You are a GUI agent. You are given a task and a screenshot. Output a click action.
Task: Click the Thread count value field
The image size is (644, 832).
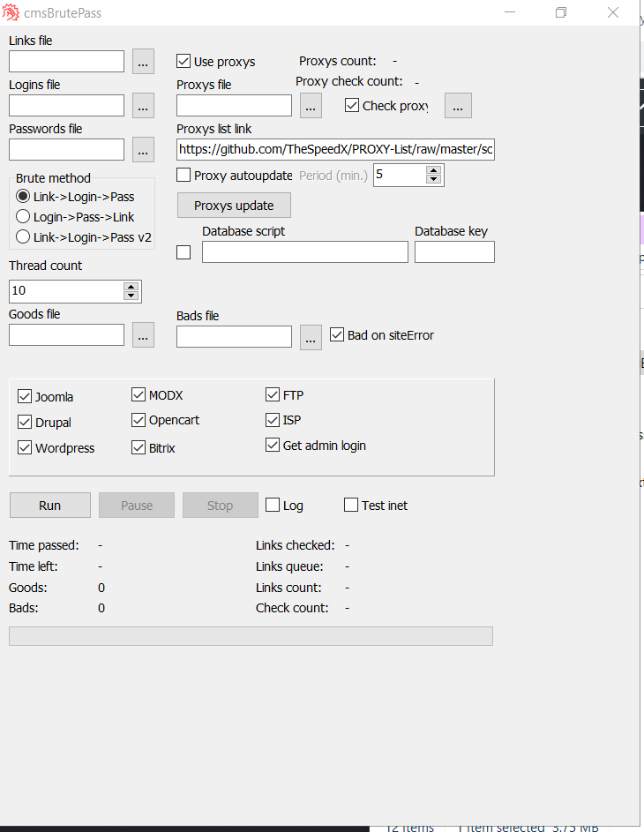coord(66,291)
